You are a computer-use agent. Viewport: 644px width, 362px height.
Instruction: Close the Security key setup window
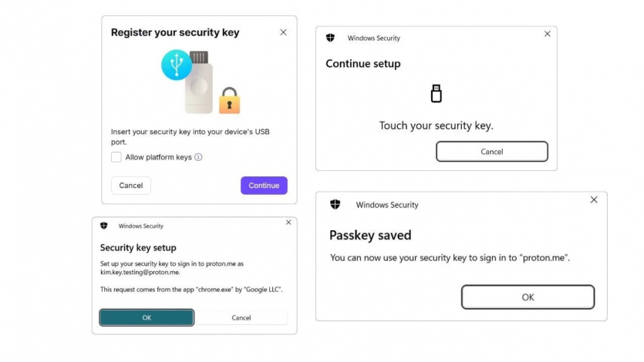[x=288, y=223]
